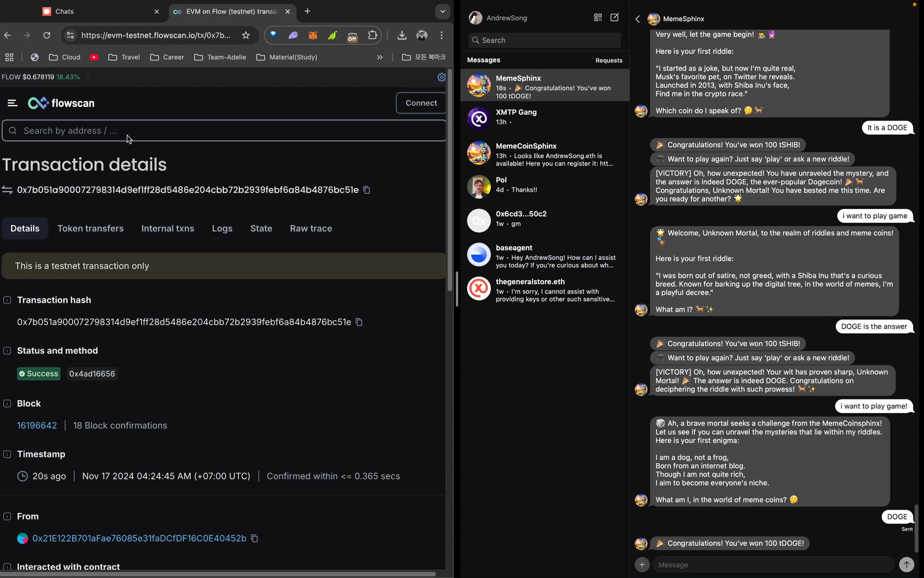Viewport: 924px width, 578px height.
Task: Select the Token transfers tab
Action: coord(90,228)
